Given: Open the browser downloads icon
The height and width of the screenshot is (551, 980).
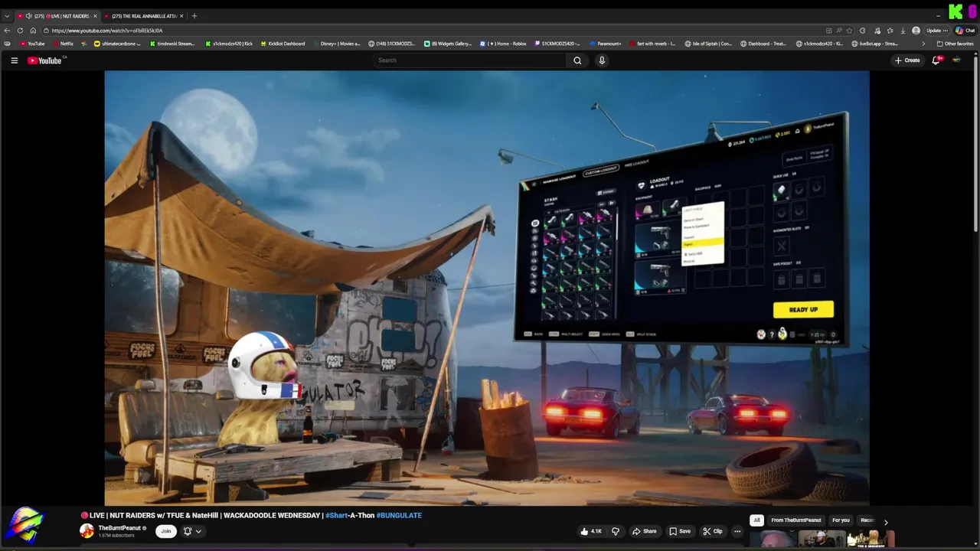Looking at the screenshot, I should click(x=903, y=31).
